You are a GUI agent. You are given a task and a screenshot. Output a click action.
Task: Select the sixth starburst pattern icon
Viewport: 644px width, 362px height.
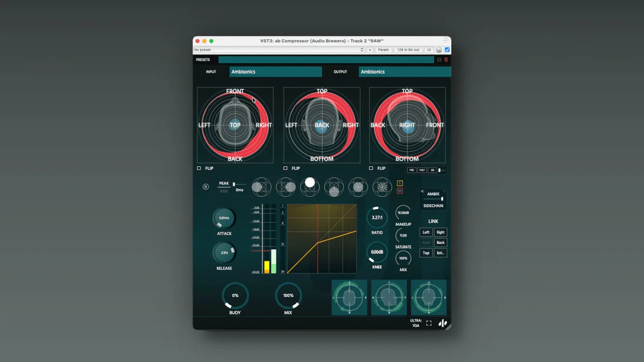pos(382,187)
